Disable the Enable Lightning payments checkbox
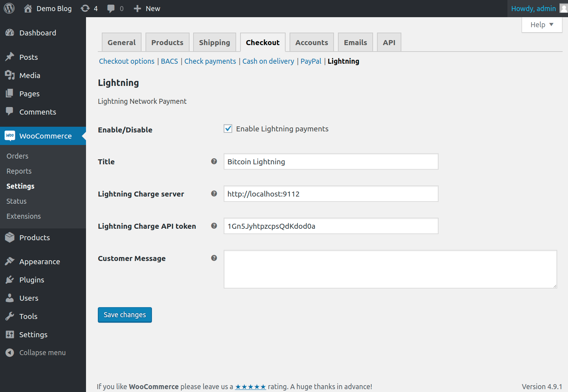568x392 pixels. [228, 129]
